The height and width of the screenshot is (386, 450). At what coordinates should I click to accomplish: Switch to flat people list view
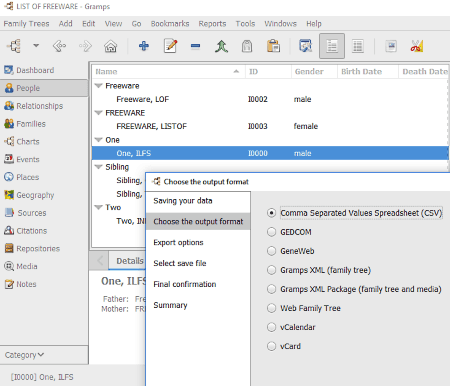coord(358,46)
